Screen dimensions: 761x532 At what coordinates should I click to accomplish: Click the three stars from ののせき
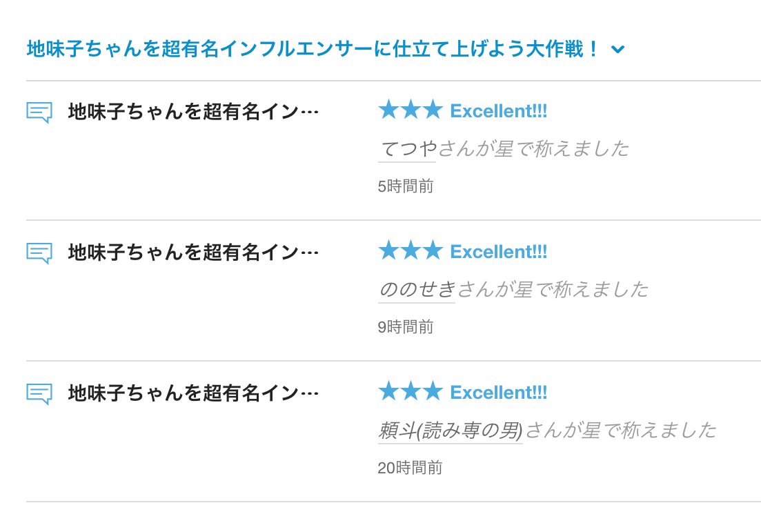[x=410, y=250]
